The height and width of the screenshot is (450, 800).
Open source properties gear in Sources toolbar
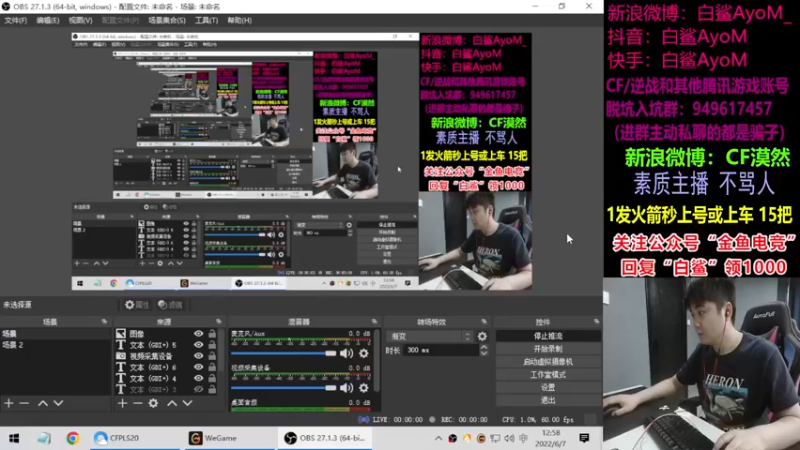click(154, 403)
